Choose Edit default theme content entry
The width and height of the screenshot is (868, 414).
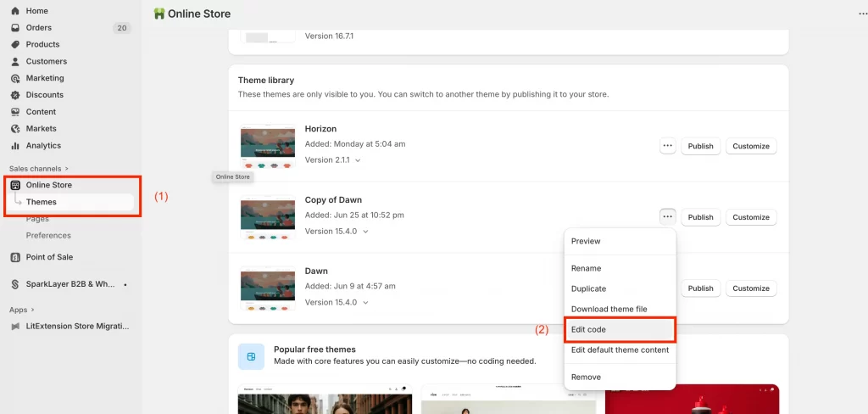620,350
